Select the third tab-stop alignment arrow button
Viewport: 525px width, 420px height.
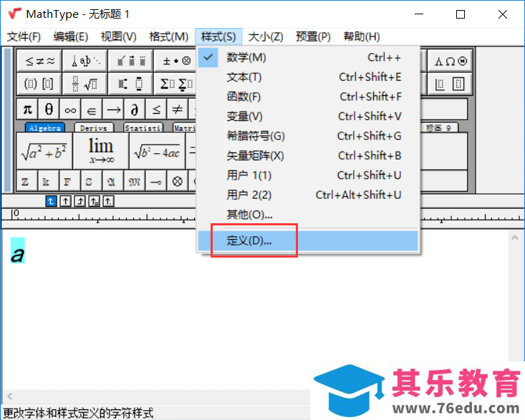[x=80, y=201]
